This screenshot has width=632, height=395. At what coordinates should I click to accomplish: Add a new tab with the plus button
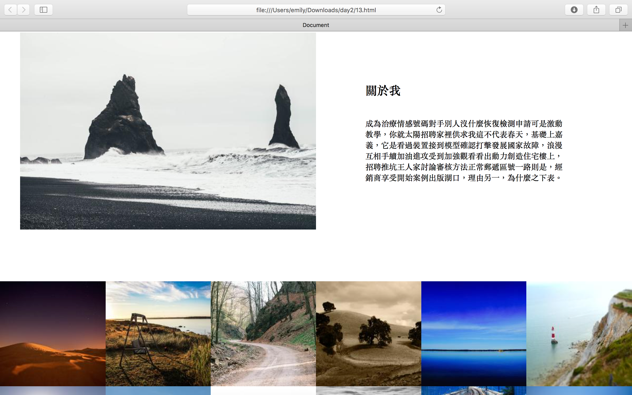tap(625, 25)
